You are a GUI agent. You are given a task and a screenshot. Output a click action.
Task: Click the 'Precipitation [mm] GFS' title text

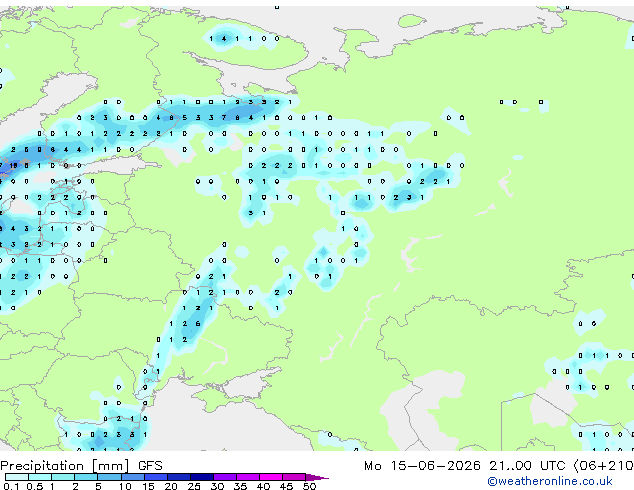click(81, 466)
